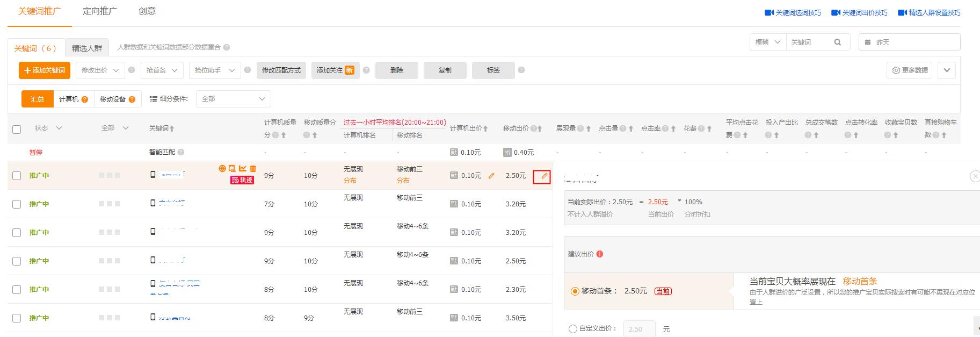Tick checkbox of row with 3.28元 bid
This screenshot has width=980, height=337.
tap(17, 204)
